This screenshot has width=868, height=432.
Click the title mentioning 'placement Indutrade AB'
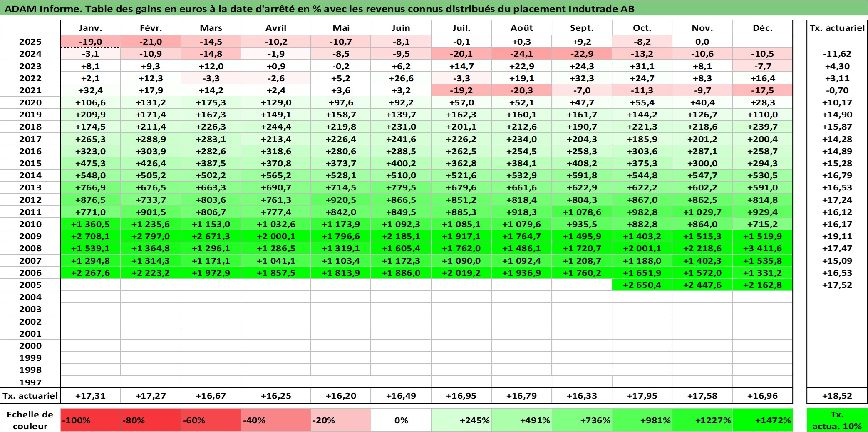coord(434,9)
